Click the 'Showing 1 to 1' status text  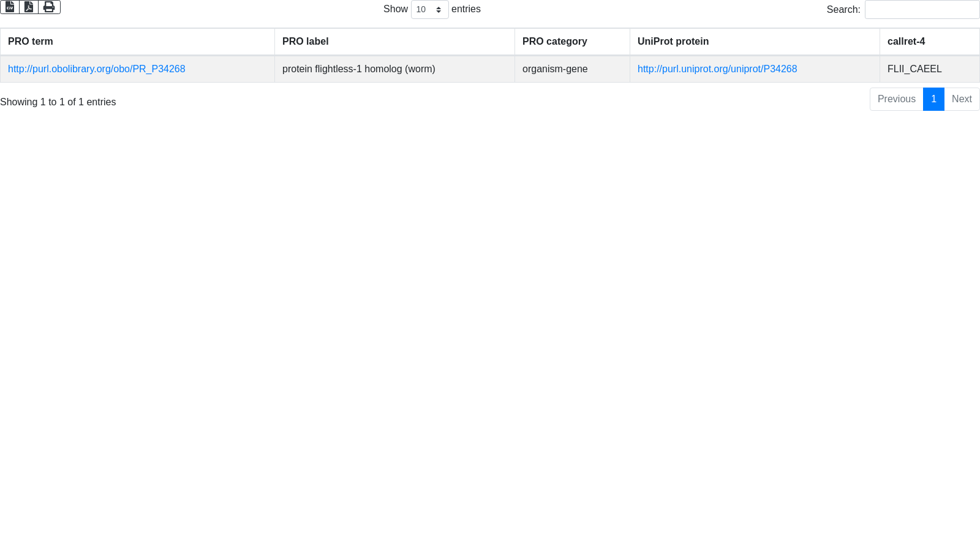point(58,102)
